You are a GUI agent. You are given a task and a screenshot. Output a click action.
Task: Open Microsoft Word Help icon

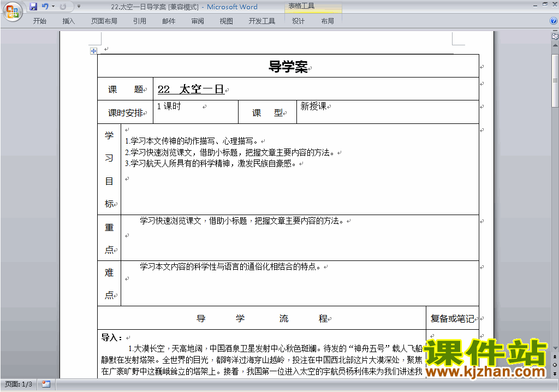[x=554, y=21]
